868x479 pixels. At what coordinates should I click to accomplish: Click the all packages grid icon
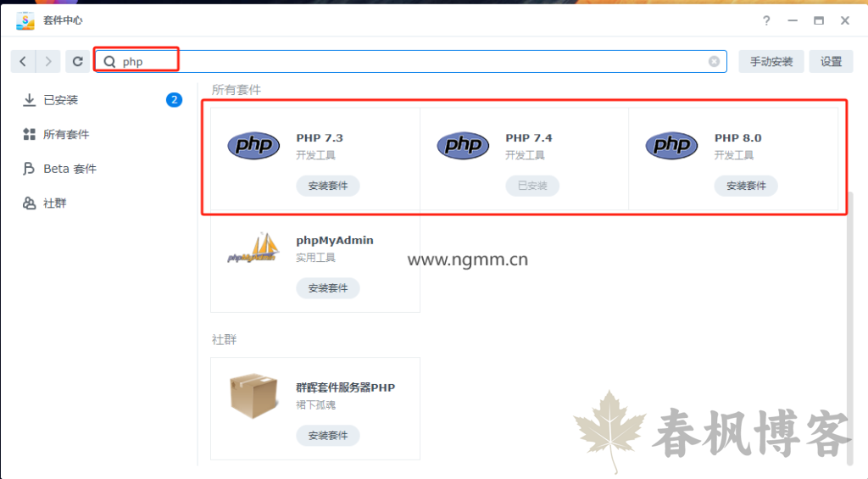pos(30,134)
